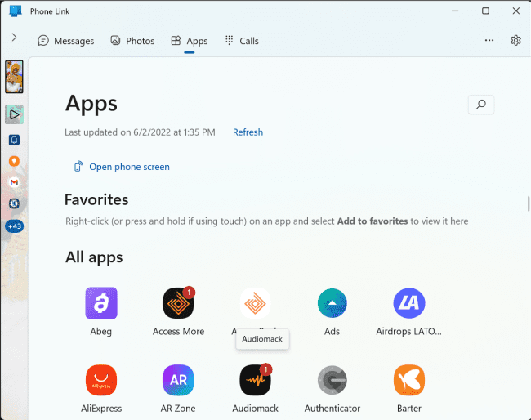Maximize the Phone Link window
Screen dimensions: 531x420
pos(485,11)
